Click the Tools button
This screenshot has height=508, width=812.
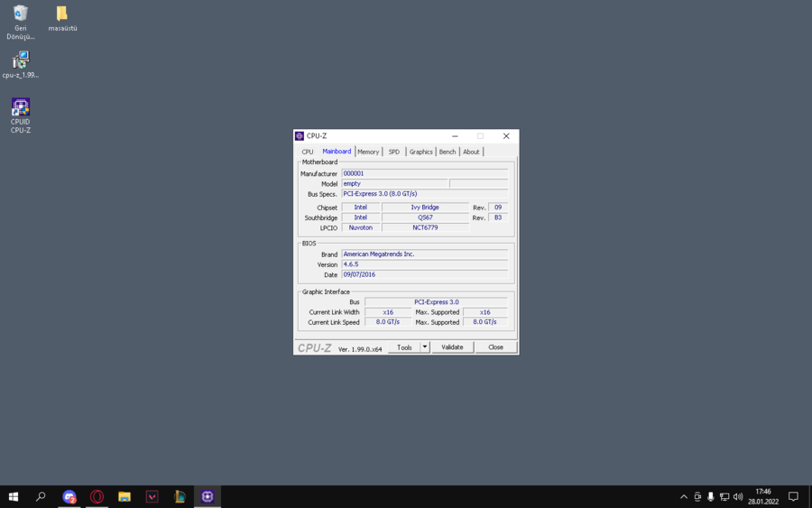tap(404, 347)
